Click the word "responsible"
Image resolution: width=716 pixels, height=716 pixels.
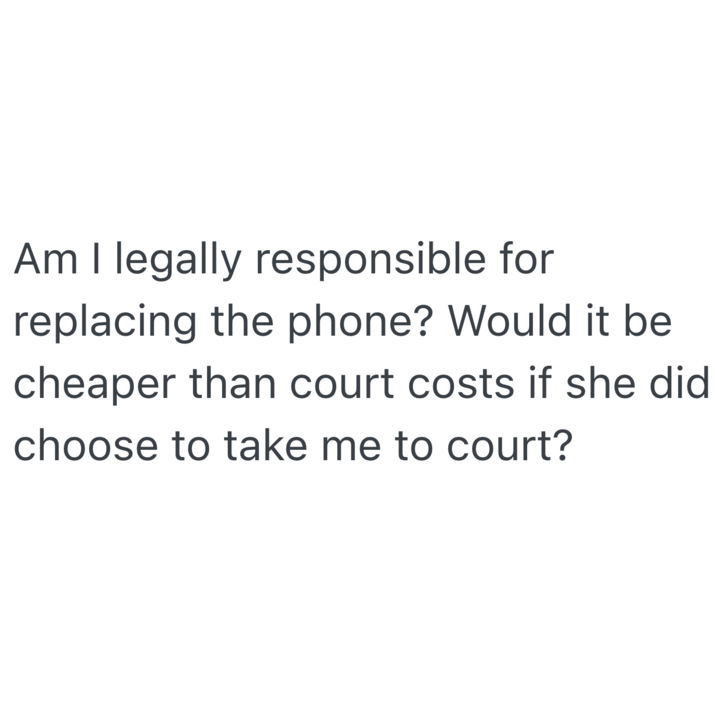[371, 261]
